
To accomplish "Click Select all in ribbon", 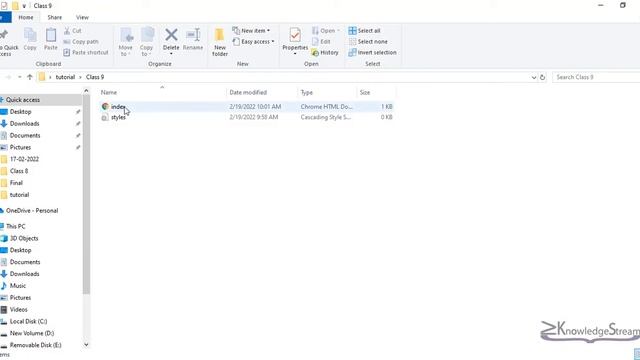I will pyautogui.click(x=364, y=31).
